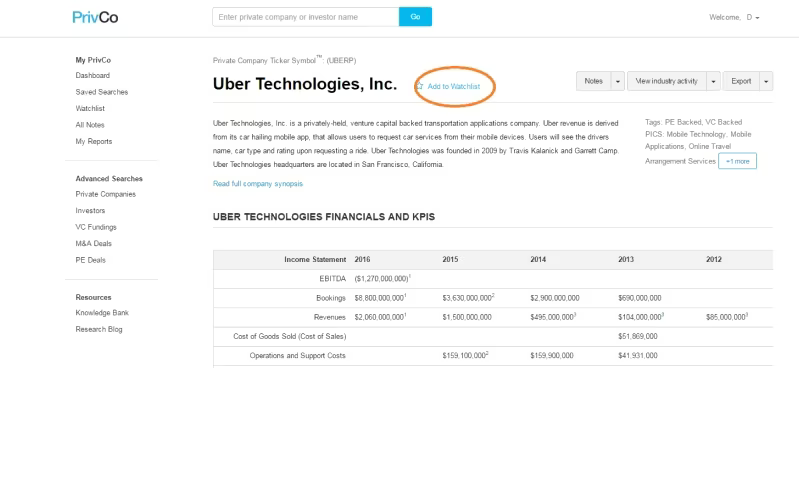
Task: Select Private Companies advanced search
Action: click(106, 194)
